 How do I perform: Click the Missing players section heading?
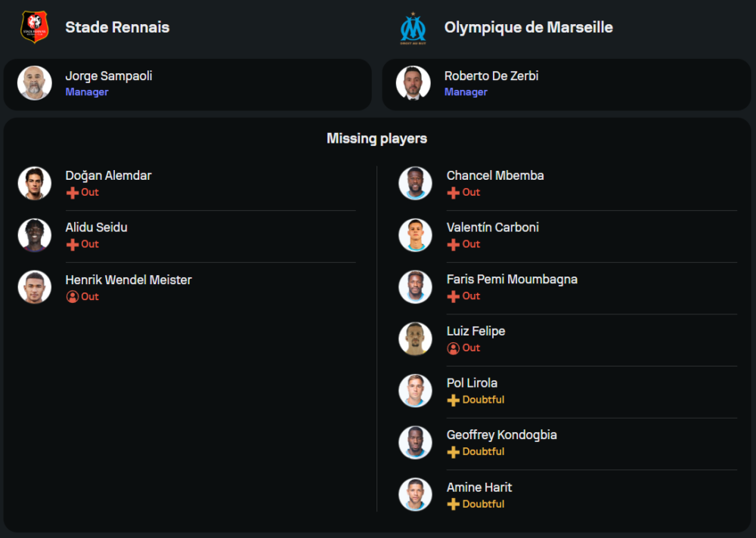coord(376,138)
